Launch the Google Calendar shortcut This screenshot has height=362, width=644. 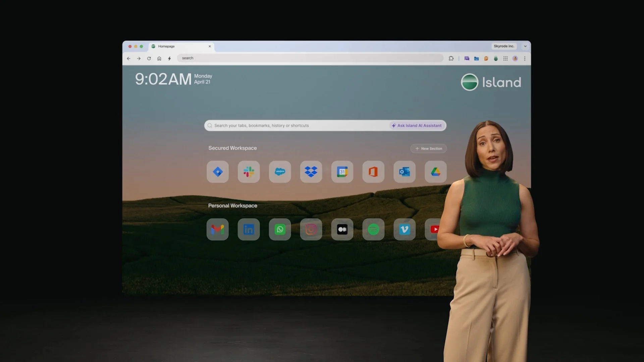click(x=342, y=172)
